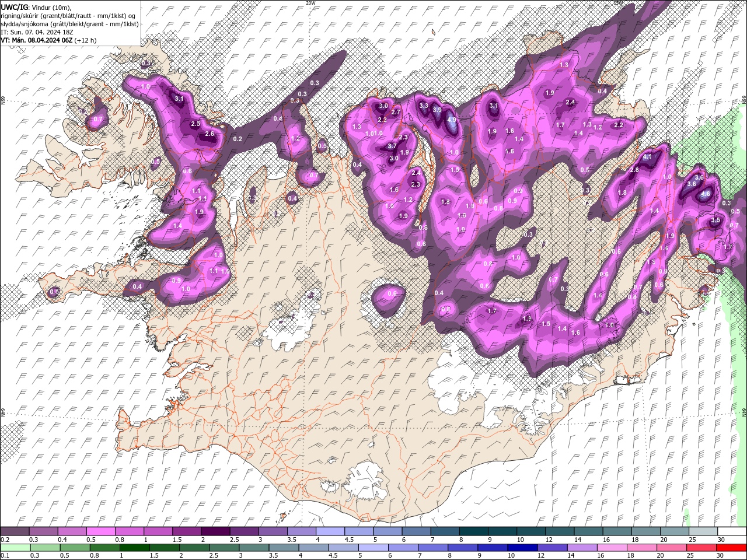Click the white 30 swatch of snow scale

[x=732, y=531]
